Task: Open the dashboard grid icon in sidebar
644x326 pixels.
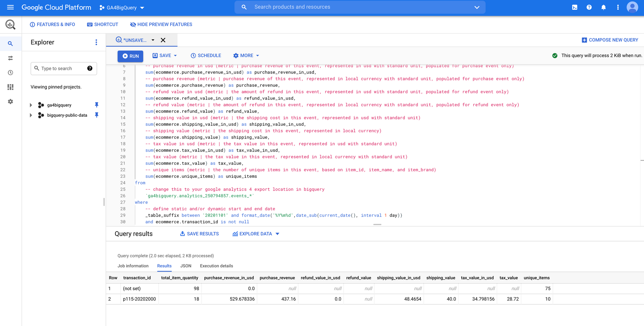Action: point(10,87)
